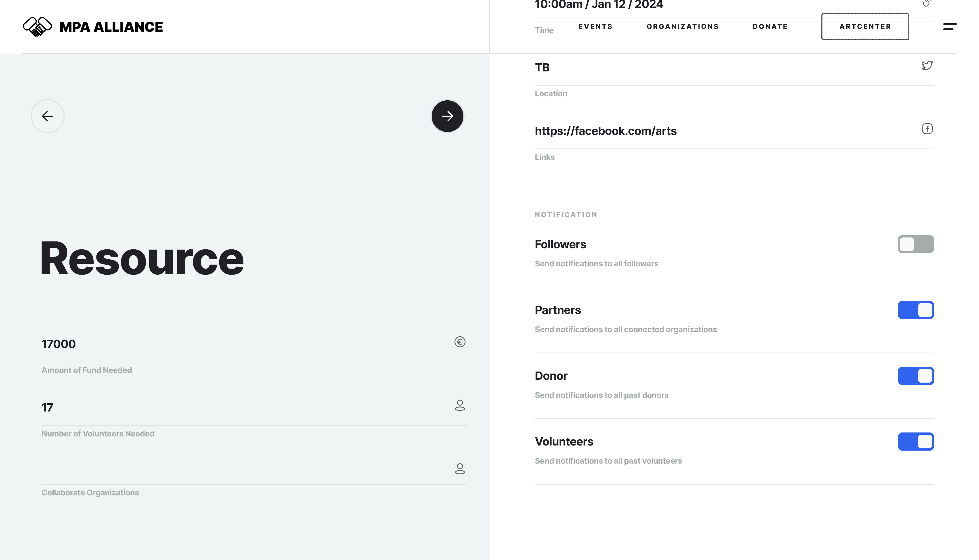The image size is (979, 560).
Task: Click the MPA Alliance handshake logo
Action: coord(37,27)
